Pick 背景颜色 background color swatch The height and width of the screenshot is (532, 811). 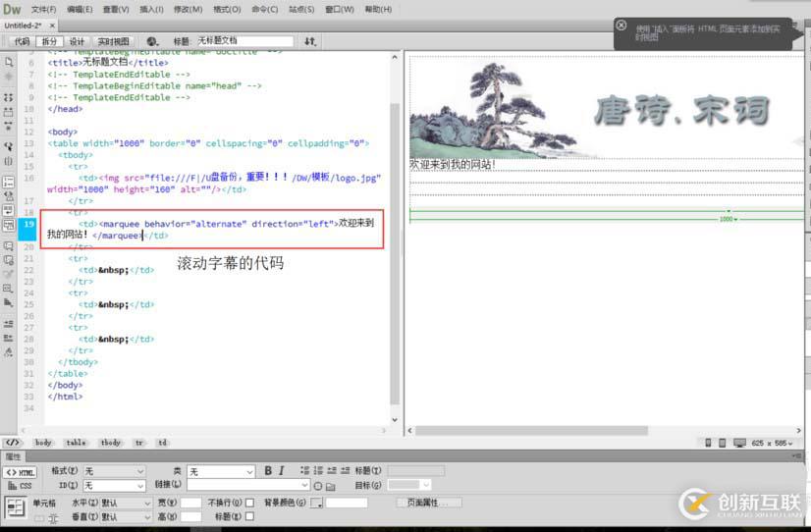[316, 504]
